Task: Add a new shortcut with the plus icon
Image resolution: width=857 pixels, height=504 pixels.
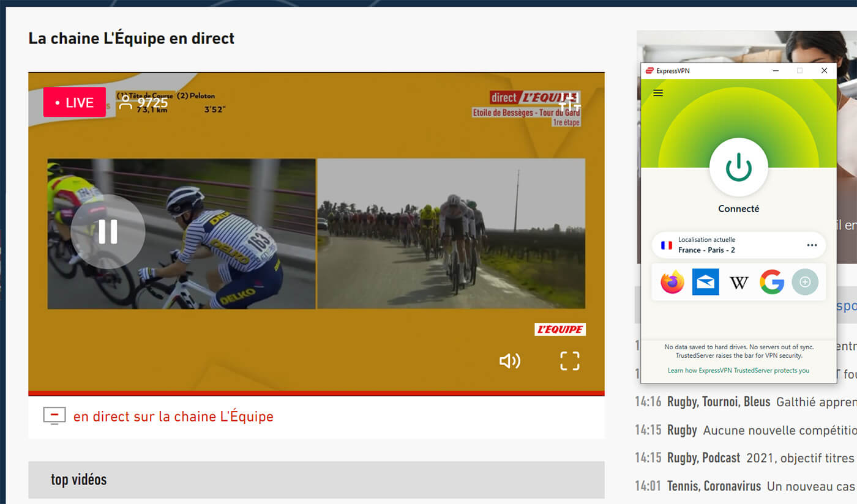Action: (x=805, y=282)
